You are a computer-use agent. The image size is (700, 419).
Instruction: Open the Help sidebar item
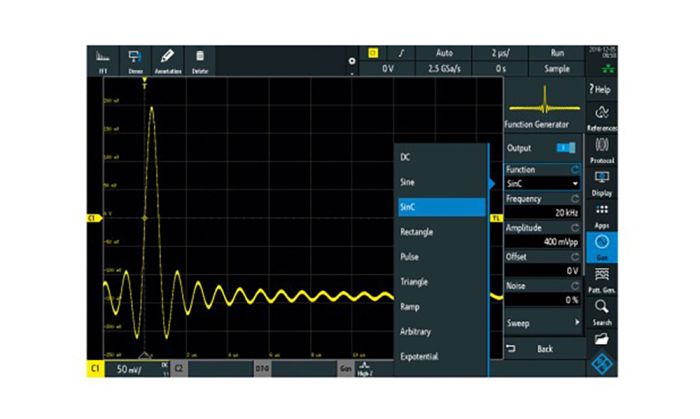point(601,89)
